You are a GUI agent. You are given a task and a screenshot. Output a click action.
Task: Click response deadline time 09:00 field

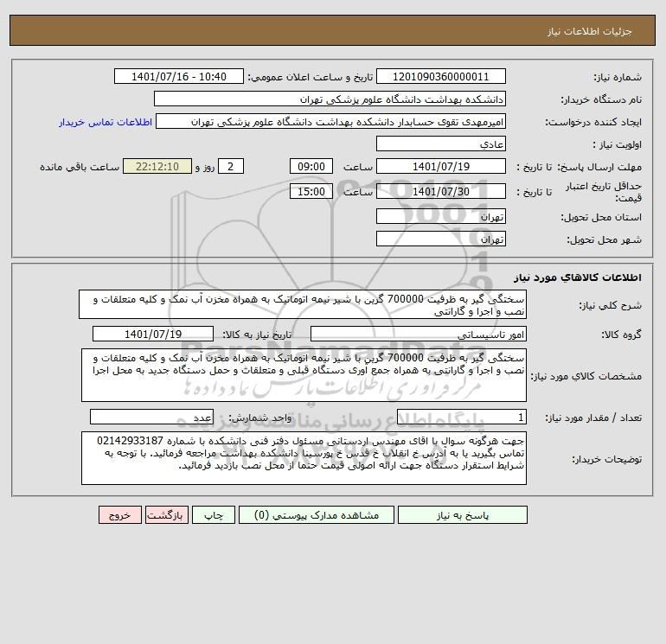[311, 167]
